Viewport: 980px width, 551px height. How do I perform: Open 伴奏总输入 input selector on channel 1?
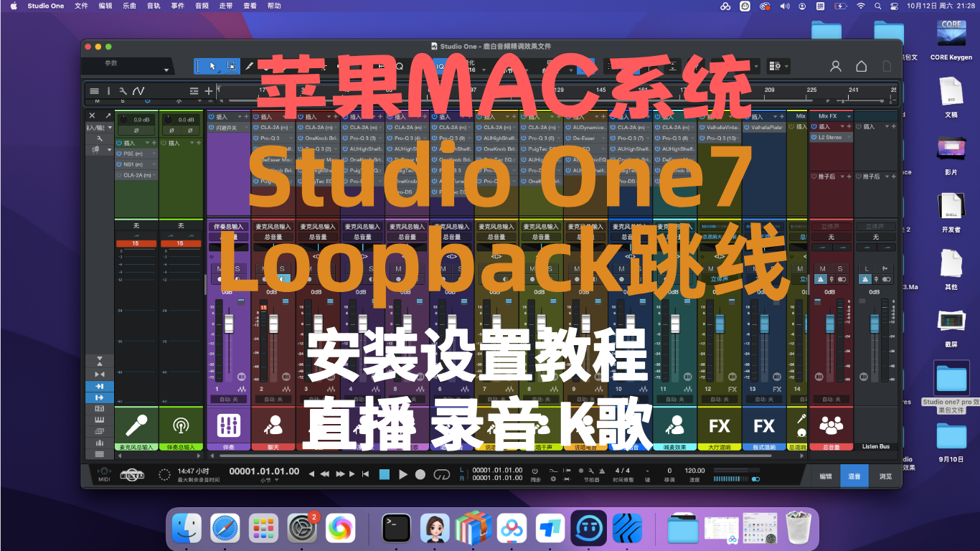(228, 227)
